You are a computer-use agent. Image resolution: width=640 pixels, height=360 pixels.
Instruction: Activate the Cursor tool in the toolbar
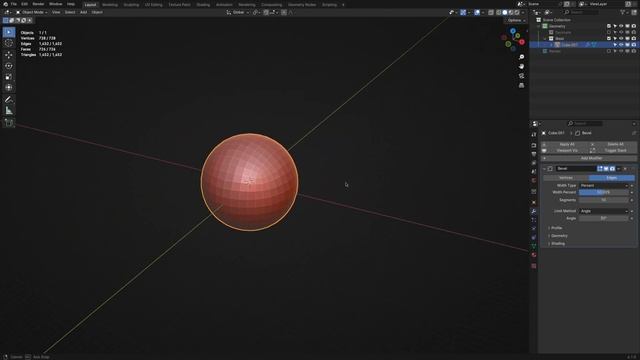click(9, 43)
